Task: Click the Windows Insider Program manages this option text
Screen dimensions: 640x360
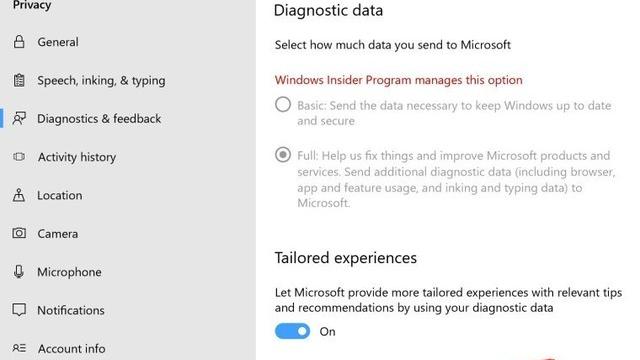Action: click(x=398, y=80)
